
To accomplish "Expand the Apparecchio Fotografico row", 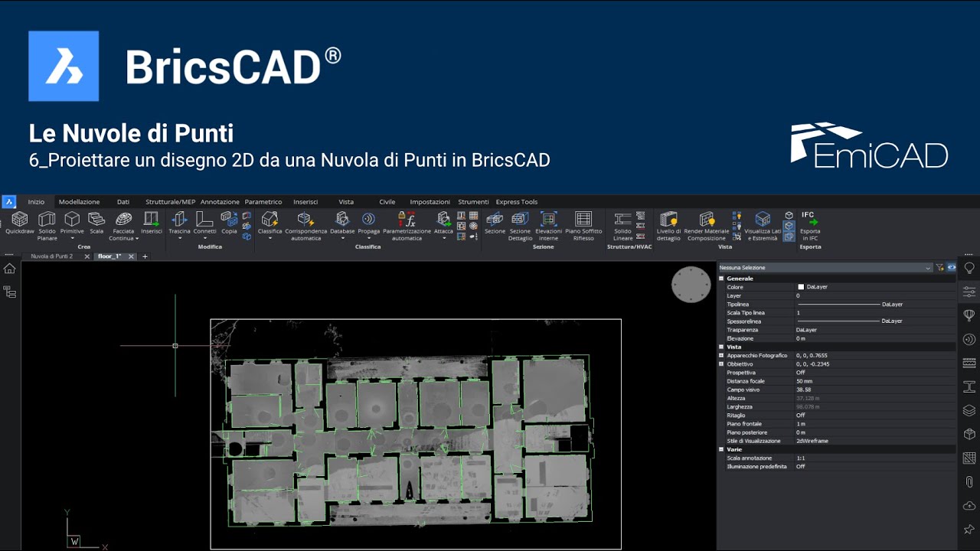I will [721, 356].
